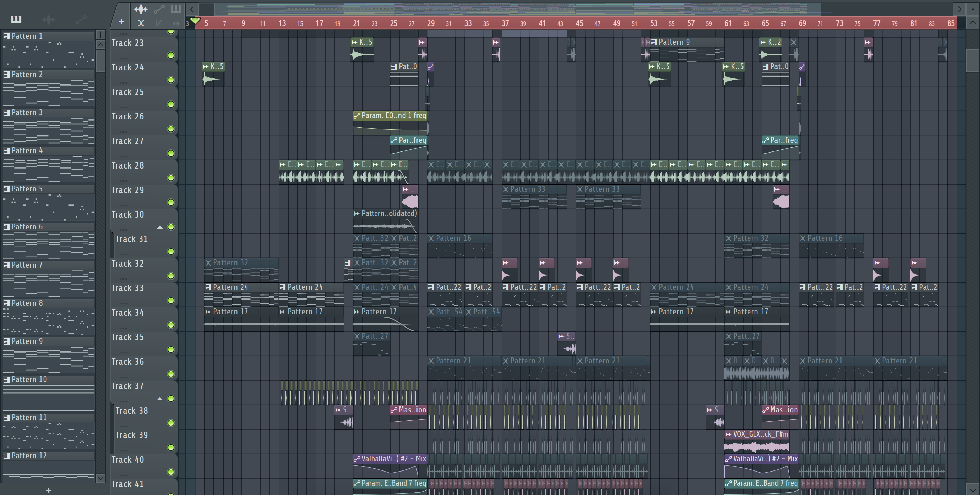980x495 pixels.
Task: Open the Param. E..Band 7 freq clip menu near bar 61
Action: 728,483
